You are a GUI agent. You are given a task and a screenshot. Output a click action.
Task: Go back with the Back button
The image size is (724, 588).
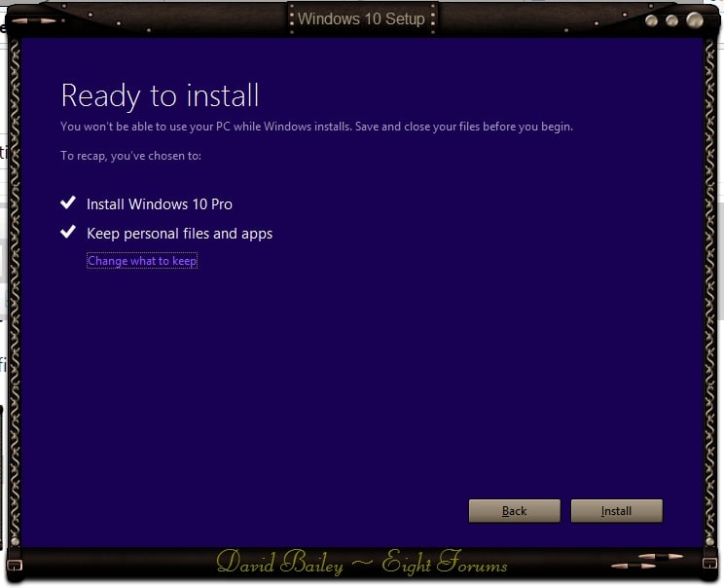tap(515, 511)
